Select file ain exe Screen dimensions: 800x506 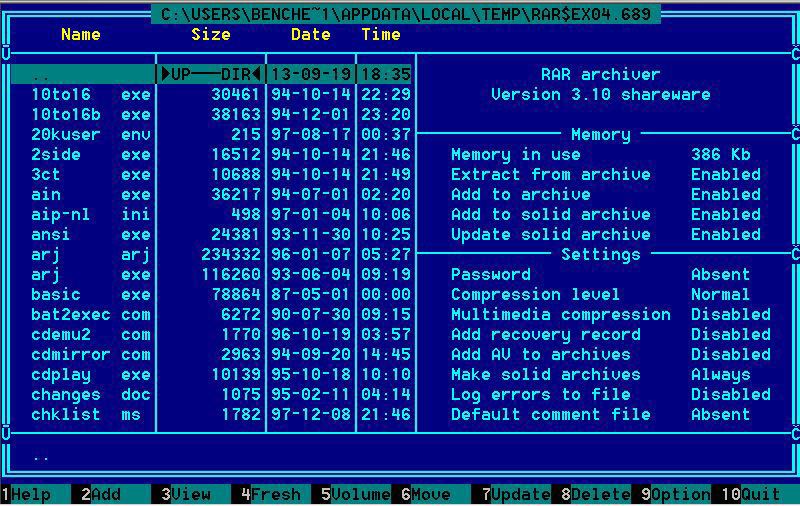[x=211, y=194]
